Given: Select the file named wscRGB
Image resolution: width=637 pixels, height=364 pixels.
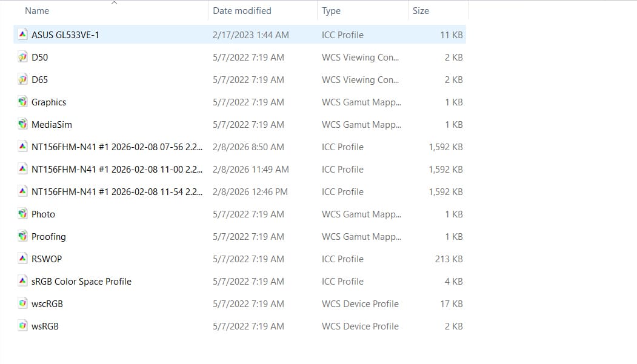Looking at the screenshot, I should point(47,304).
